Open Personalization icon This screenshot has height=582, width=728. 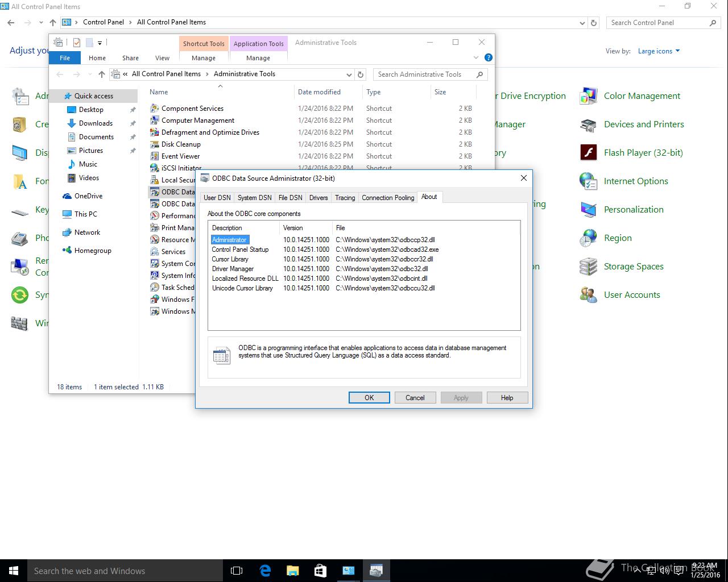(589, 210)
